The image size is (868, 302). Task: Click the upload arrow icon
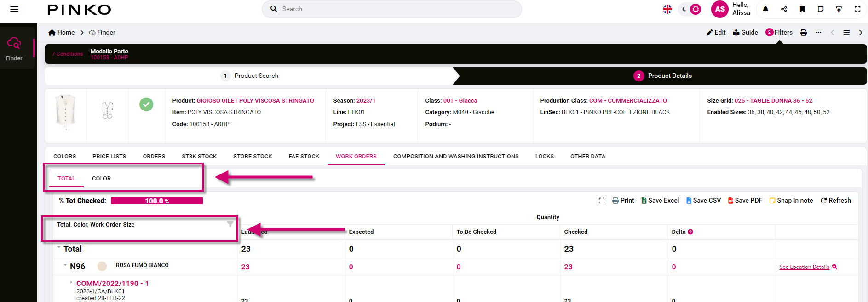pos(839,9)
